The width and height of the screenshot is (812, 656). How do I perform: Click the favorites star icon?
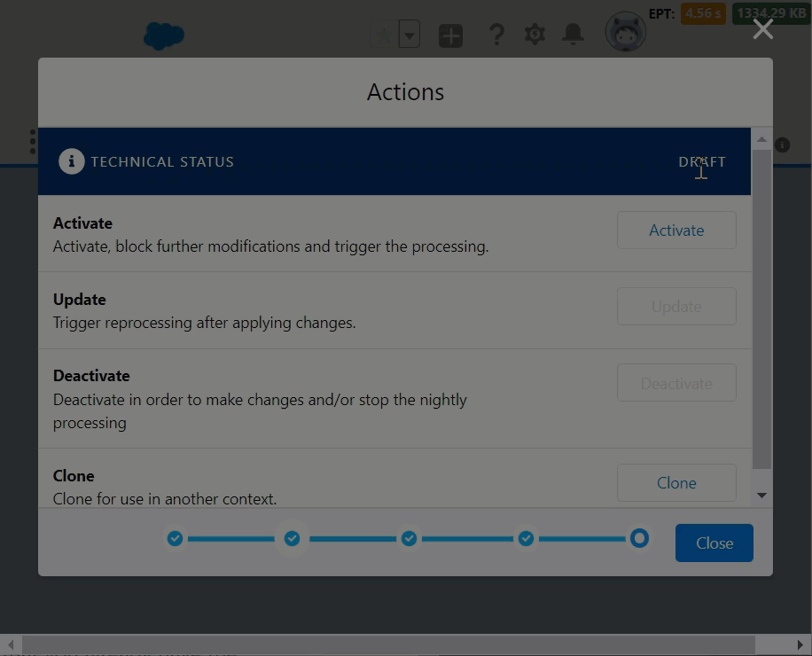pos(385,35)
